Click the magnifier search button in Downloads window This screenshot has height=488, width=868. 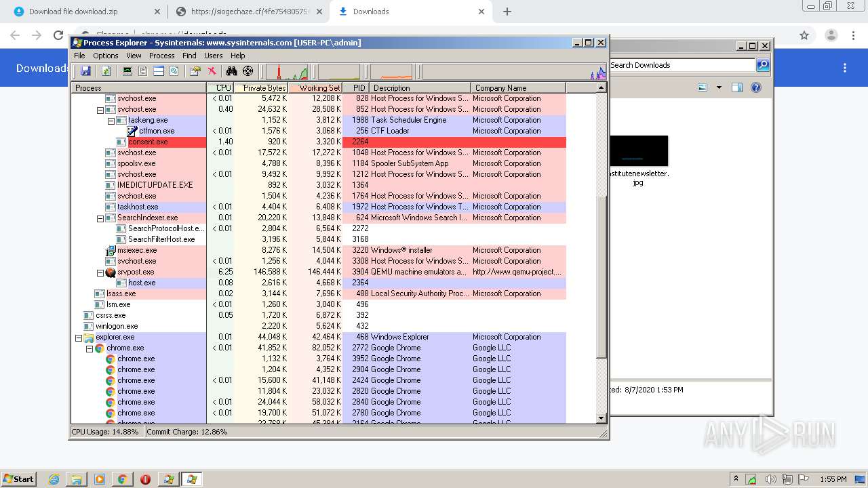(x=763, y=65)
